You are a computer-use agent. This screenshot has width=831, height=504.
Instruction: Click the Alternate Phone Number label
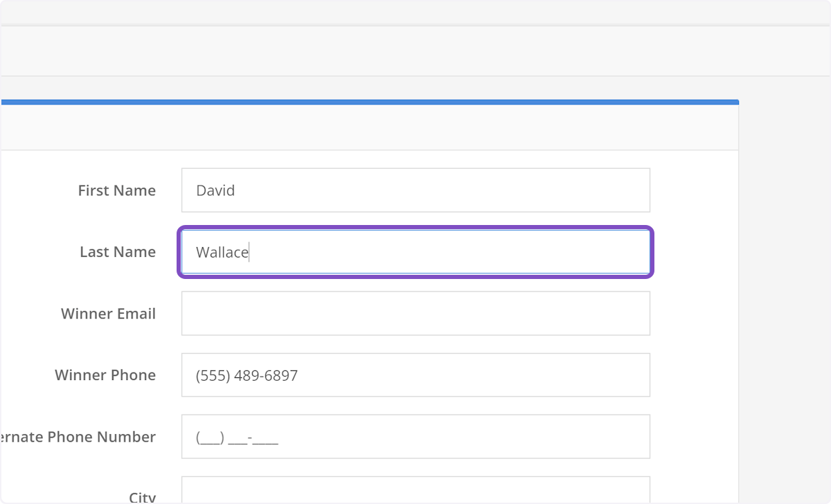click(78, 437)
